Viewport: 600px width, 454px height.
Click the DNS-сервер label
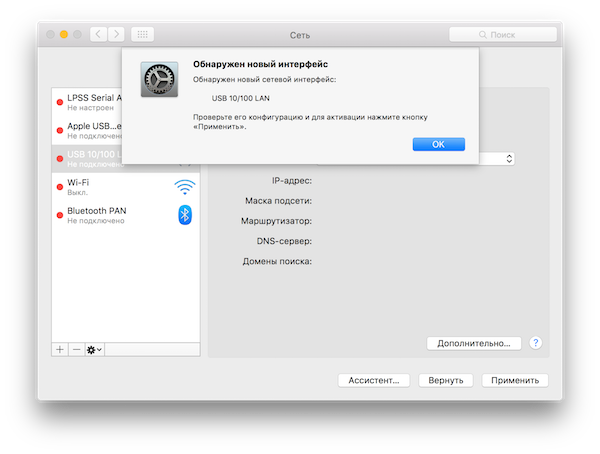[x=284, y=242]
